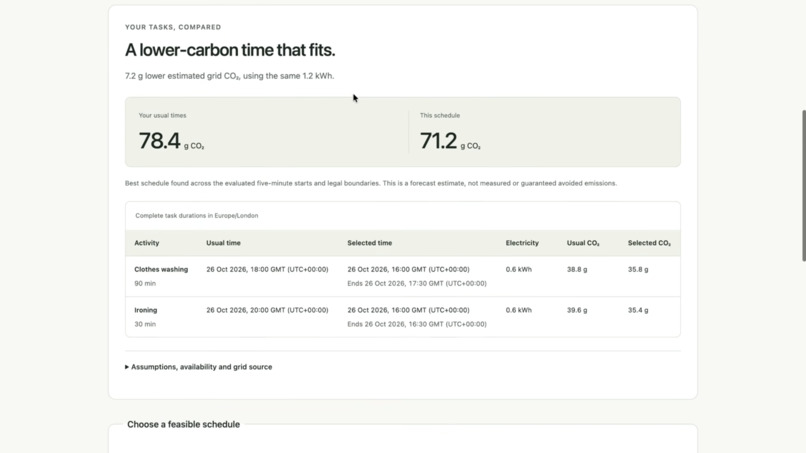Image resolution: width=806 pixels, height=453 pixels.
Task: Click the 'Best schedule found' forecast disclaimer text
Action: click(371, 183)
